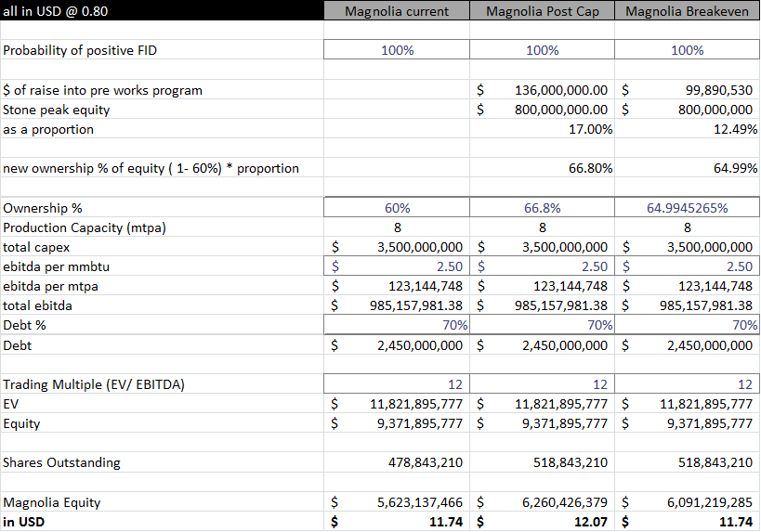Click the 'EV' row label
This screenshot has width=761, height=532.
pos(10,404)
